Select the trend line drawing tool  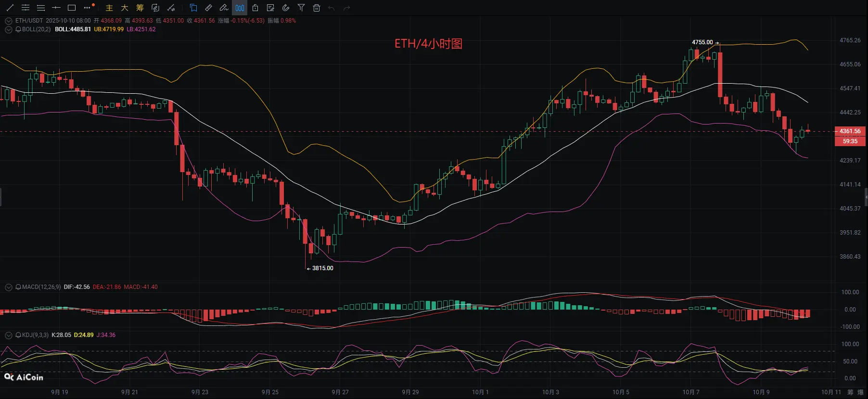tap(10, 8)
